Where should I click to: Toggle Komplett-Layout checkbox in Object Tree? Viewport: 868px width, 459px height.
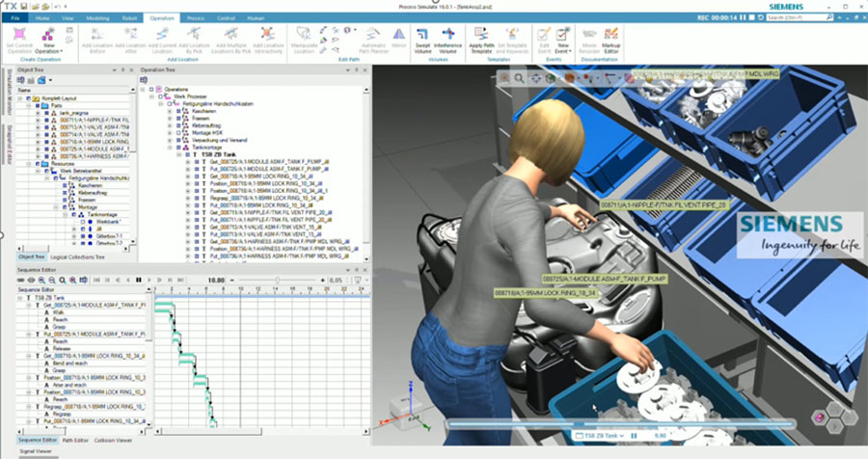click(x=26, y=98)
